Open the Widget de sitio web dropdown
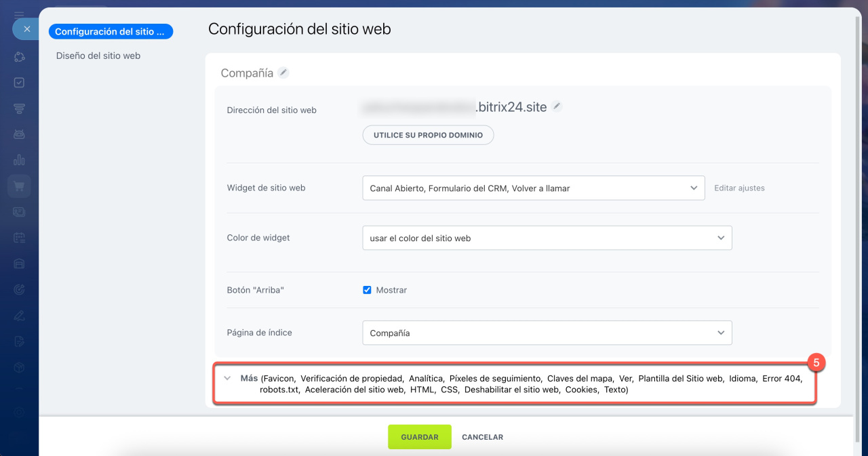Screen dimensions: 868x456 (533, 188)
